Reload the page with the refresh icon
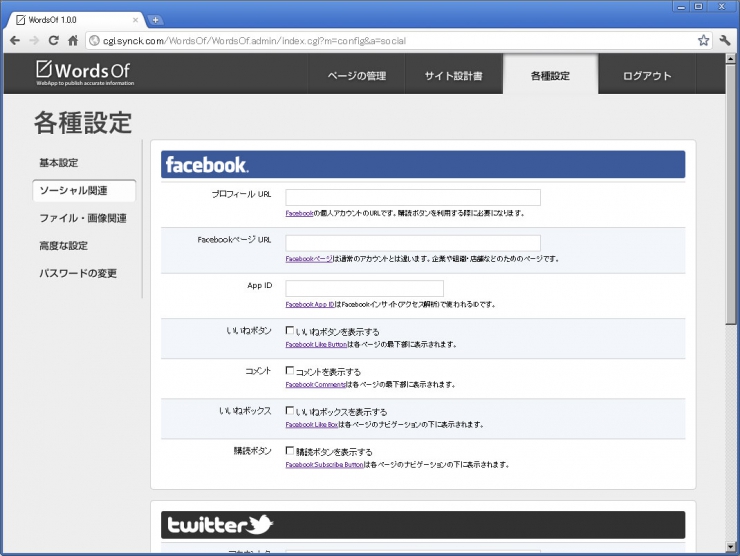 click(53, 41)
